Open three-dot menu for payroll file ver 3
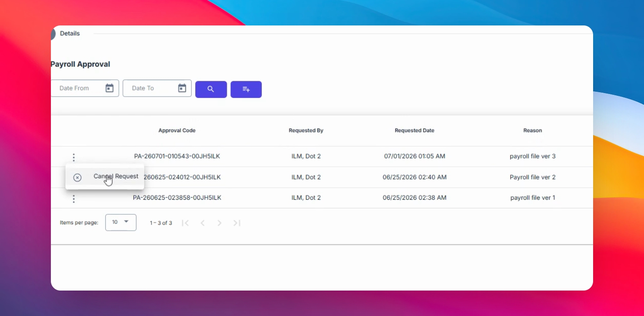The width and height of the screenshot is (644, 316). 74,157
